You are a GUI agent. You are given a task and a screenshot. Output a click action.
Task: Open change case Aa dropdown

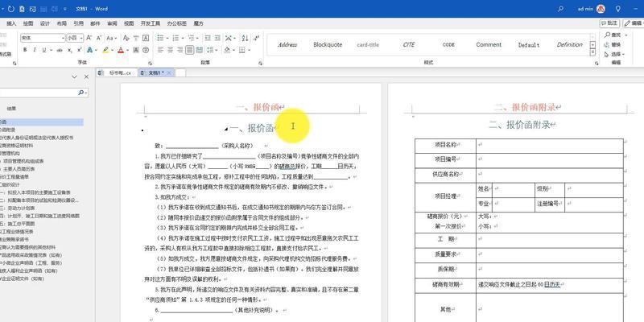111,38
